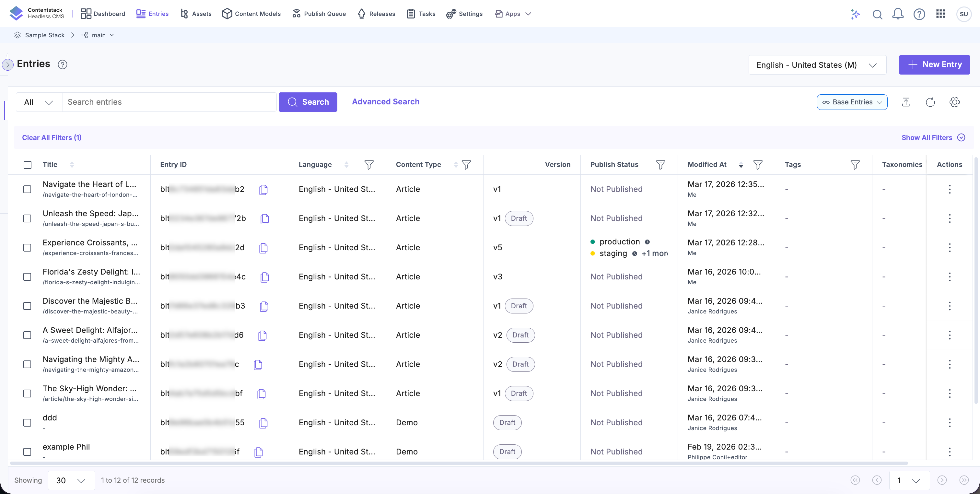Image resolution: width=980 pixels, height=494 pixels.
Task: Tick checkbox for Florida's Zesty Delight entry
Action: 28,277
